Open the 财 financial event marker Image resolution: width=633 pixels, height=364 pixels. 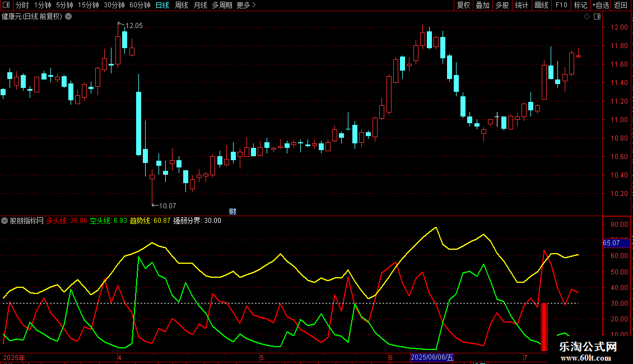[232, 212]
